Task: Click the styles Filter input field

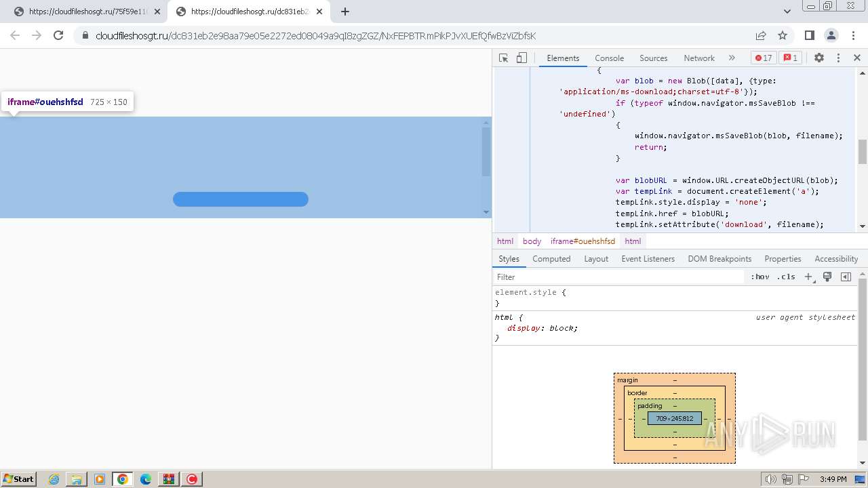Action: (x=618, y=277)
